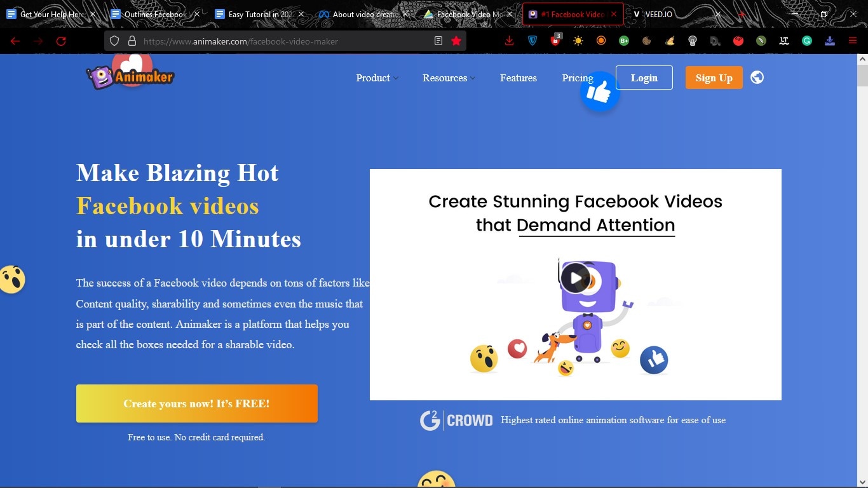
Task: Click the yellow Facebook videos heading text
Action: (x=168, y=206)
